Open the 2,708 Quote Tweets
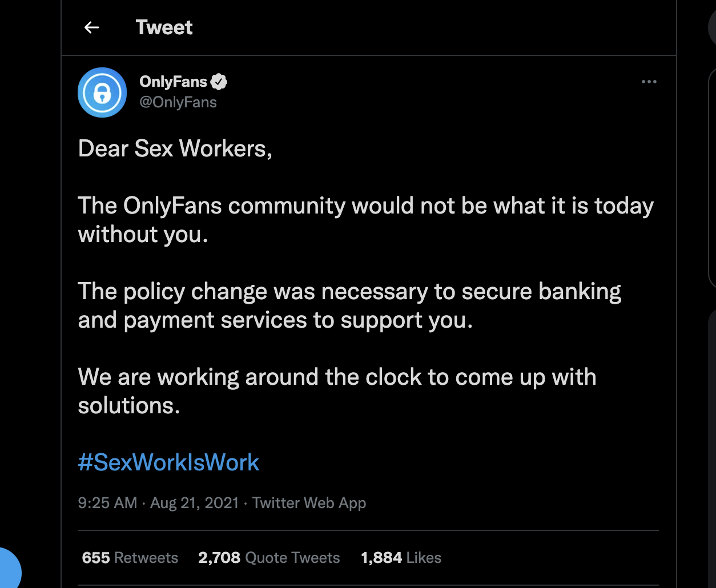This screenshot has height=588, width=716. (268, 558)
